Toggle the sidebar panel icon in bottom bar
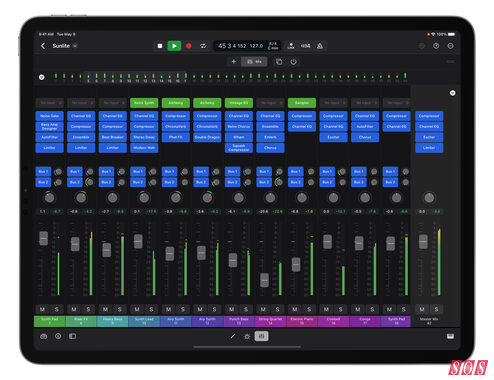The width and height of the screenshot is (494, 380). pos(72,336)
